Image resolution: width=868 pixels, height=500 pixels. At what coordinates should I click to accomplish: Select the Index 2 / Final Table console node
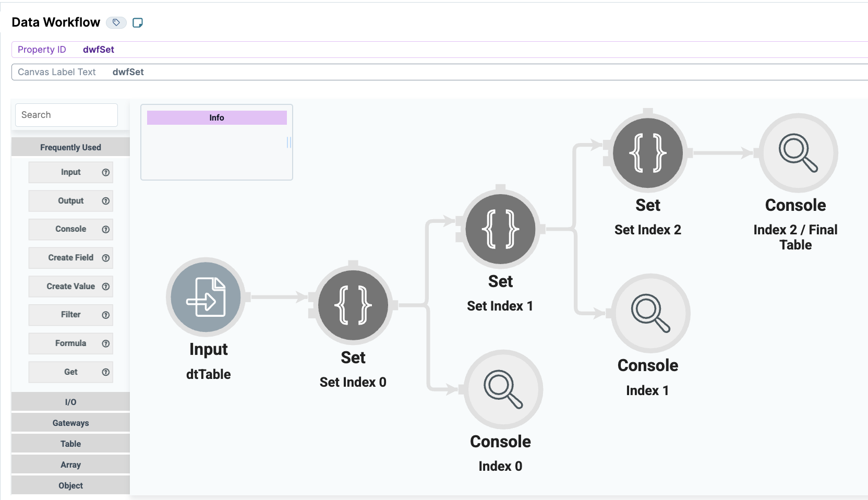[x=795, y=153]
